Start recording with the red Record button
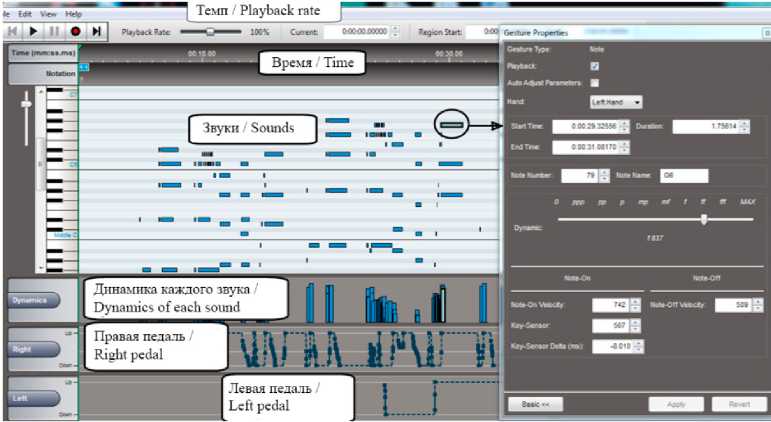The height and width of the screenshot is (422, 771). point(75,31)
